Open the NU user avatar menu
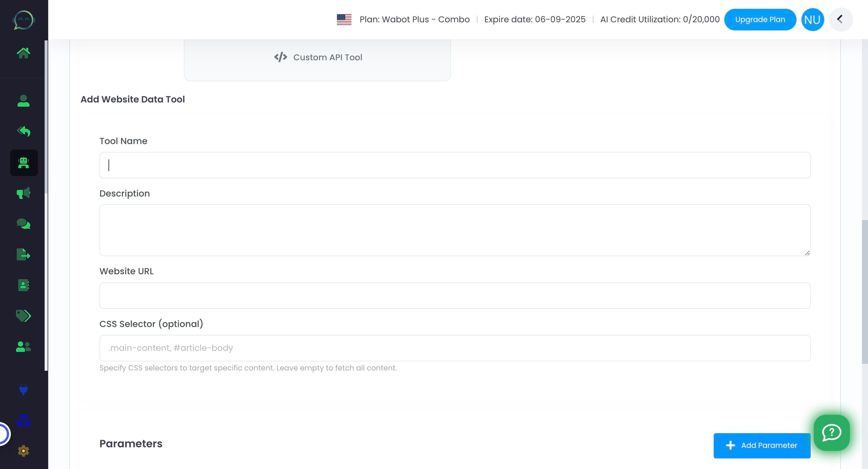868x469 pixels. pos(812,20)
